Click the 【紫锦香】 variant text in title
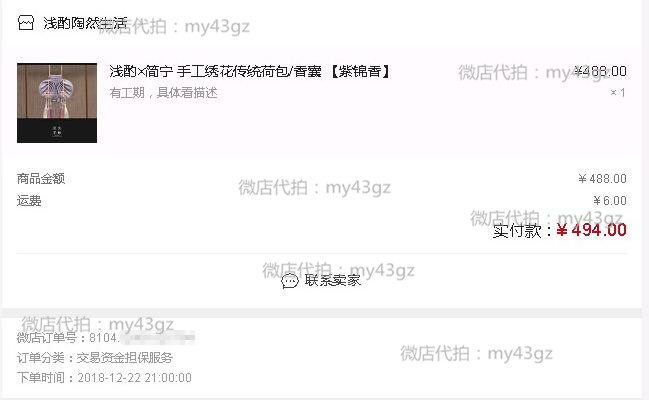The height and width of the screenshot is (400, 649). [x=360, y=71]
